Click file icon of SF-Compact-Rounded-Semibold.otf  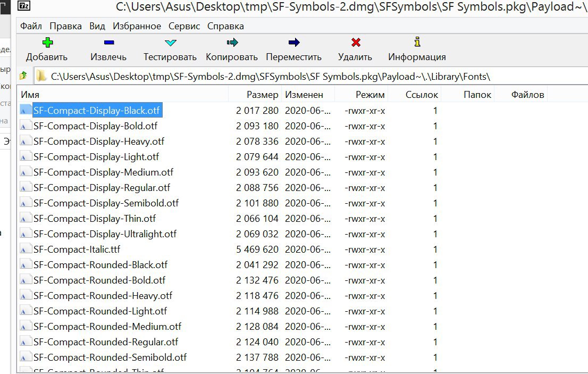click(25, 358)
